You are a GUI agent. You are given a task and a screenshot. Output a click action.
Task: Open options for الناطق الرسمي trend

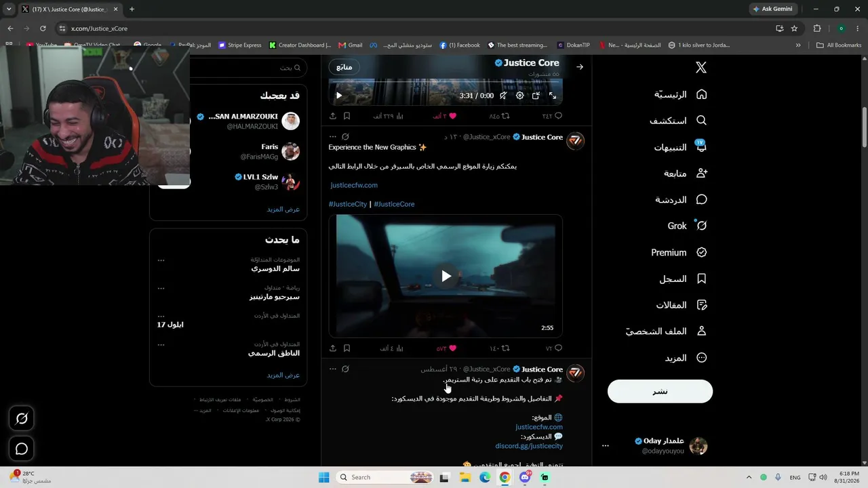[x=161, y=344]
